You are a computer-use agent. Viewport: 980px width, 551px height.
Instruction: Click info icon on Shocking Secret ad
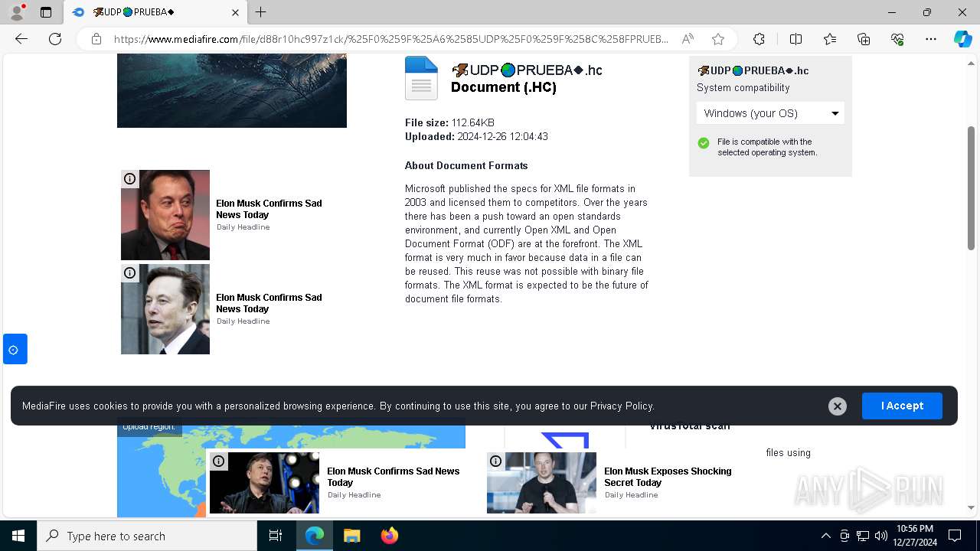[x=496, y=461]
